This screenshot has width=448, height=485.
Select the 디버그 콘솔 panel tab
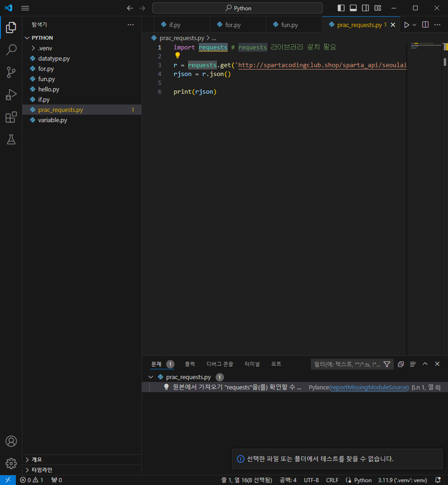(220, 364)
